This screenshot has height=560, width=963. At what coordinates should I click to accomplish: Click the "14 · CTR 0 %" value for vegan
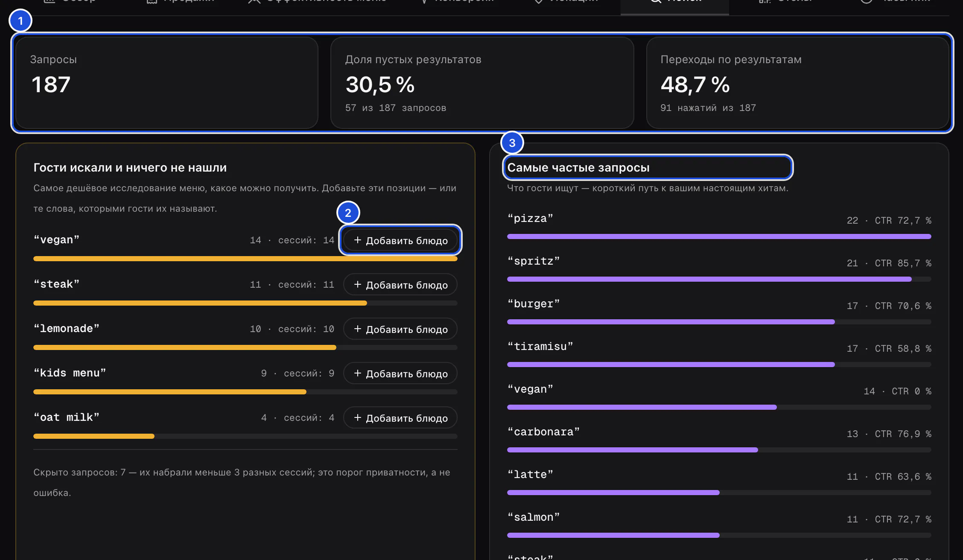click(x=898, y=391)
